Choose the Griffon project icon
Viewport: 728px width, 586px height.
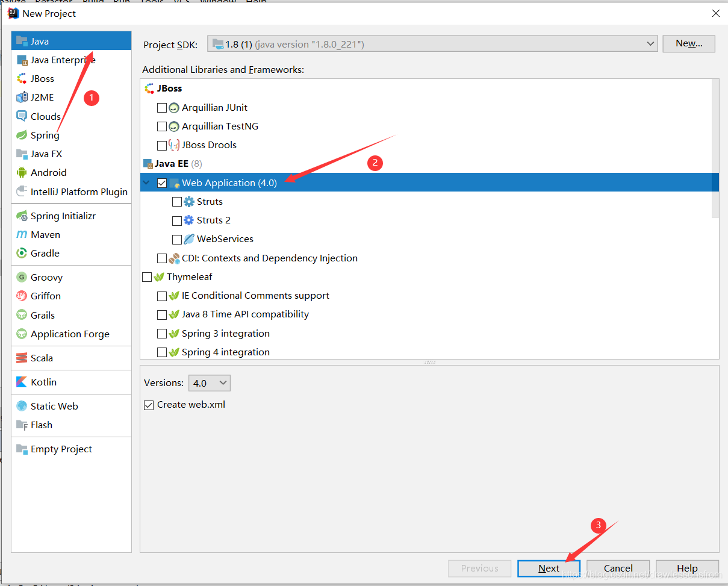tap(22, 296)
